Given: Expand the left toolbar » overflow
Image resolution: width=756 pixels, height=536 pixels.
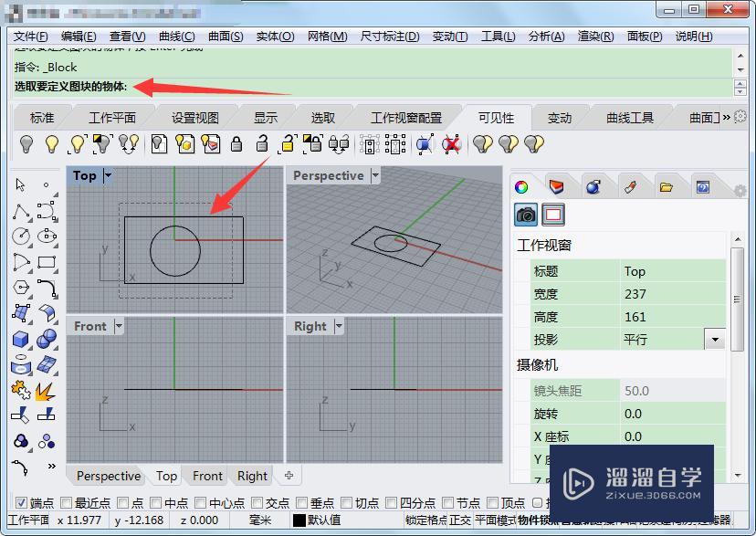Looking at the screenshot, I should point(52,466).
